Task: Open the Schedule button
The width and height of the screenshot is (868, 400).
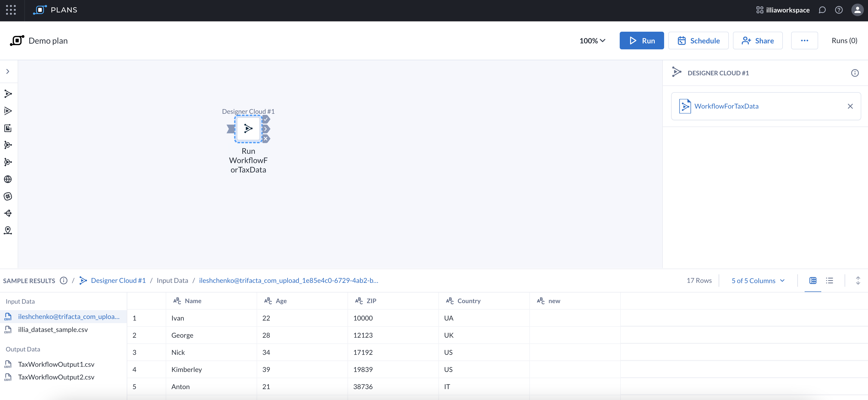Action: pyautogui.click(x=698, y=41)
